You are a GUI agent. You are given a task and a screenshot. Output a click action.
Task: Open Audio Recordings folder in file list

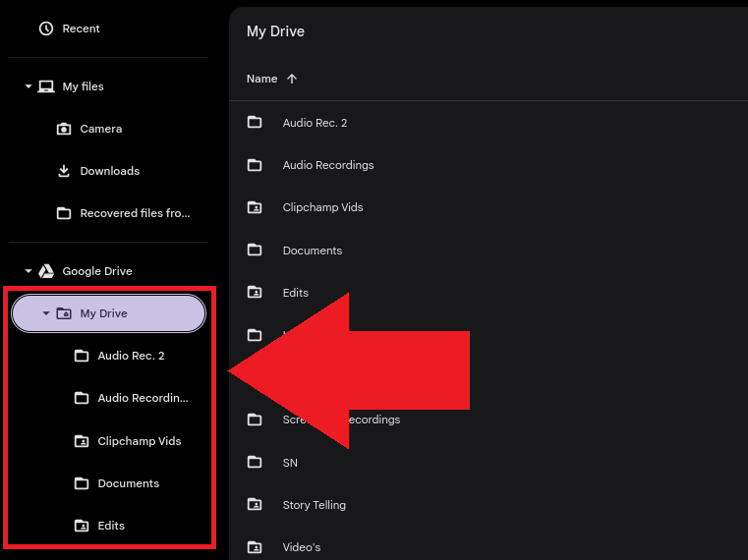tap(327, 165)
